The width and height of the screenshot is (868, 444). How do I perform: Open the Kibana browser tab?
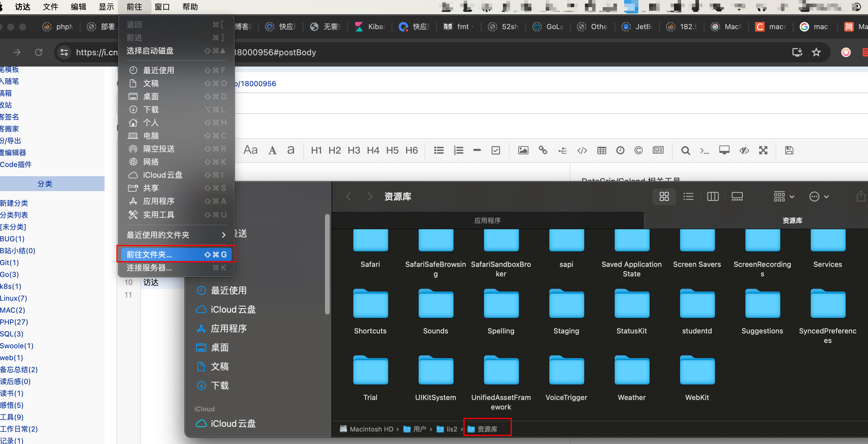click(370, 27)
